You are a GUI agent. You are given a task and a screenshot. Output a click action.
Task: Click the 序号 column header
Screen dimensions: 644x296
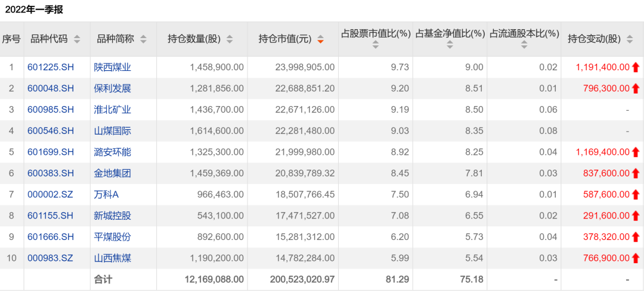tap(11, 39)
